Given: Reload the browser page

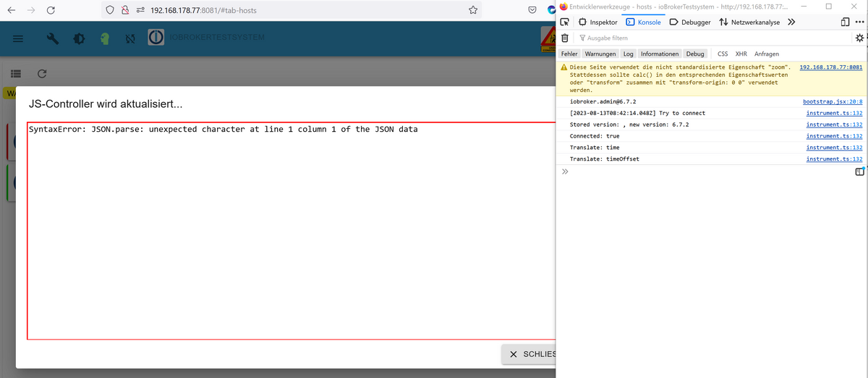Looking at the screenshot, I should (52, 10).
